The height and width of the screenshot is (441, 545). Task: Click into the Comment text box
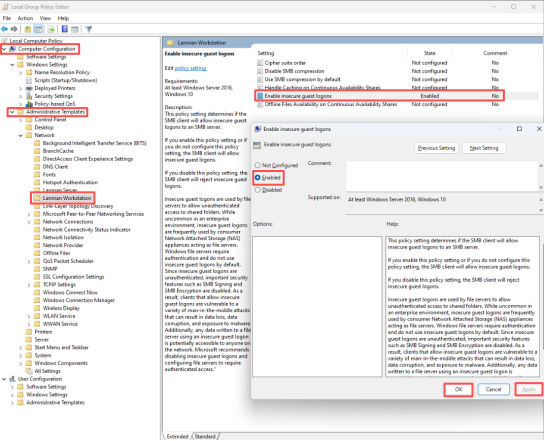(441, 175)
